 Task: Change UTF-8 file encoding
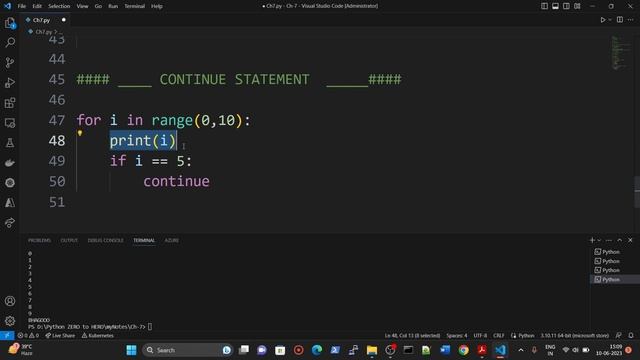pyautogui.click(x=480, y=336)
